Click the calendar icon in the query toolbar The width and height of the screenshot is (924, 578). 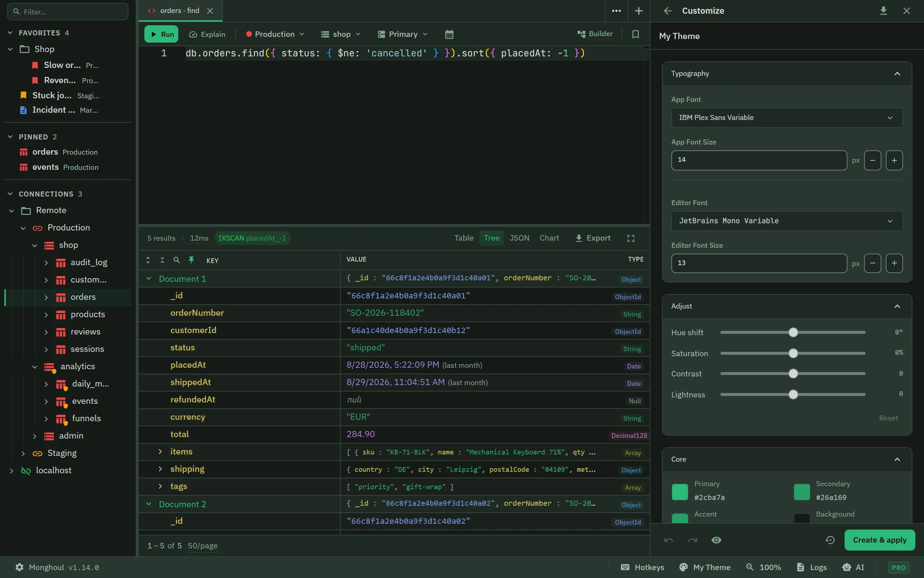coord(449,34)
